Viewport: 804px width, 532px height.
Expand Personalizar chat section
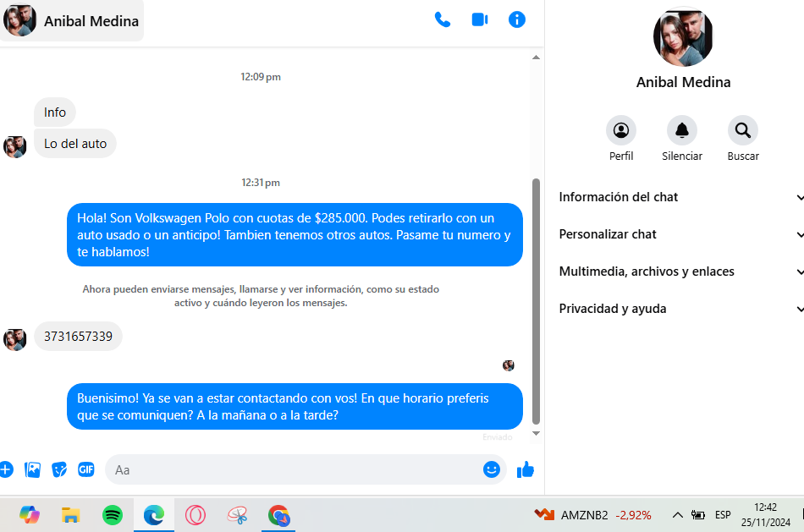(681, 235)
